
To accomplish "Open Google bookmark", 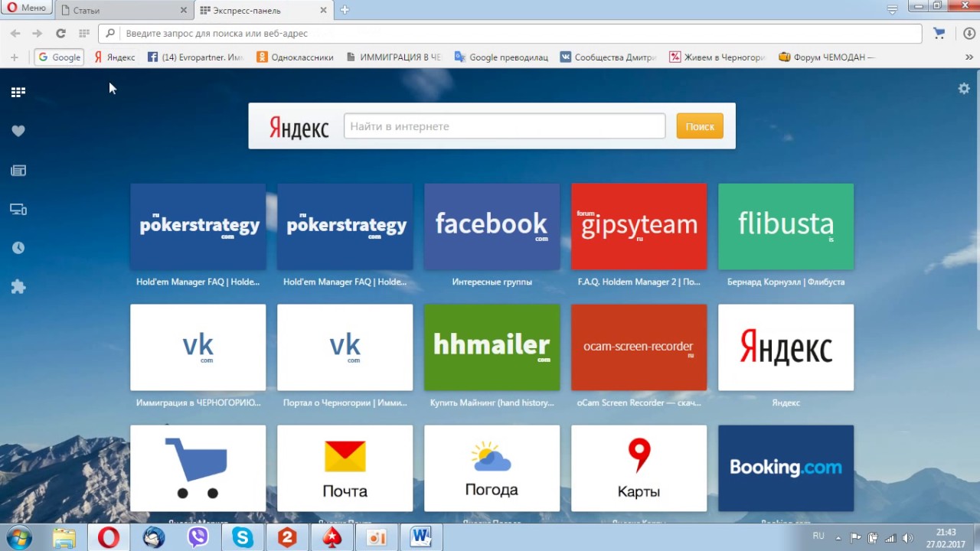I will pos(59,57).
